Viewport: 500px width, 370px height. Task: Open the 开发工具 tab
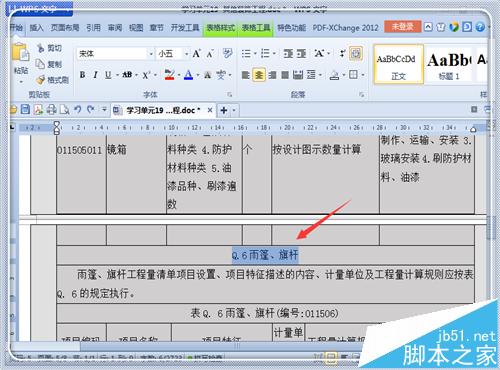pyautogui.click(x=185, y=28)
